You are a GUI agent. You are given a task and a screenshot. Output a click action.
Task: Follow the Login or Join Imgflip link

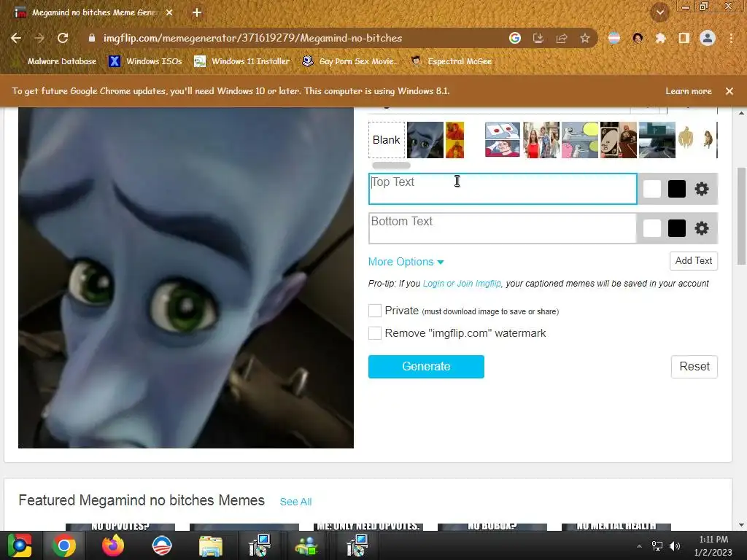click(462, 284)
